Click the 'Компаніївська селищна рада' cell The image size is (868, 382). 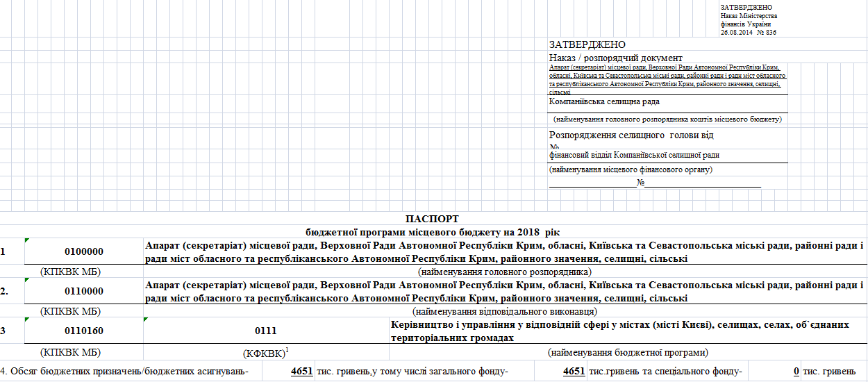pos(604,101)
